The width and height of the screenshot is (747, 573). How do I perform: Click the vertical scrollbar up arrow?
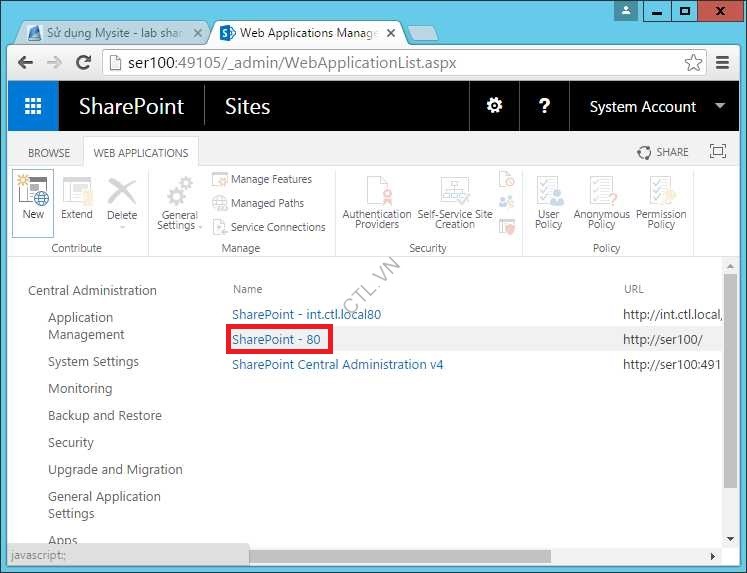coord(730,266)
